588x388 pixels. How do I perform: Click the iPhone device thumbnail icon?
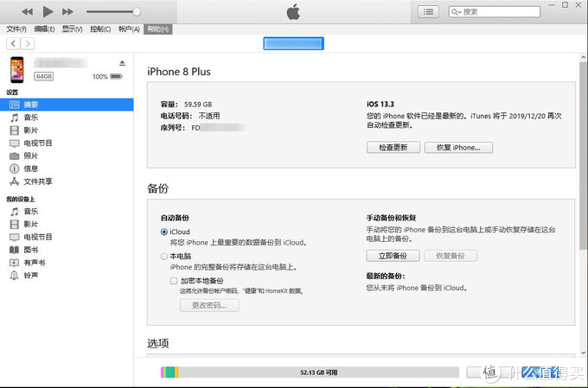[17, 70]
